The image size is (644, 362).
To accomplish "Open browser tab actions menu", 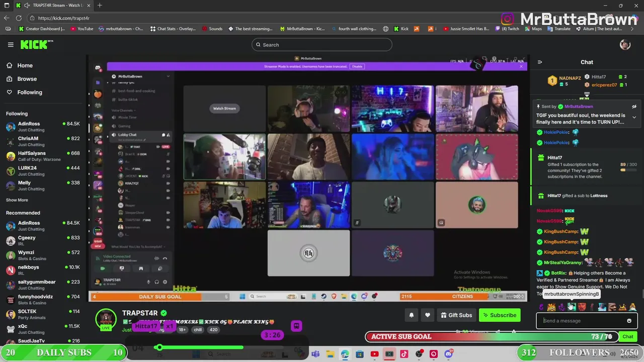I will [6, 6].
